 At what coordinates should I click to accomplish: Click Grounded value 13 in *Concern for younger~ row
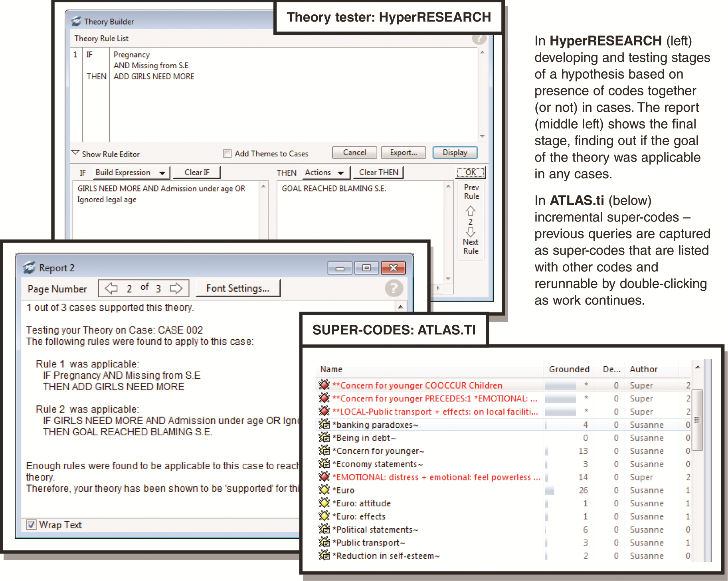pos(583,451)
